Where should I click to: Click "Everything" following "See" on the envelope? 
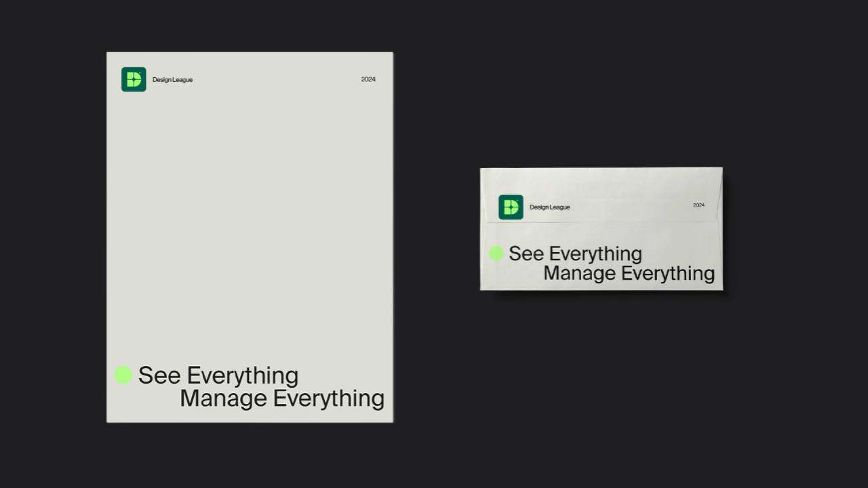tap(595, 254)
